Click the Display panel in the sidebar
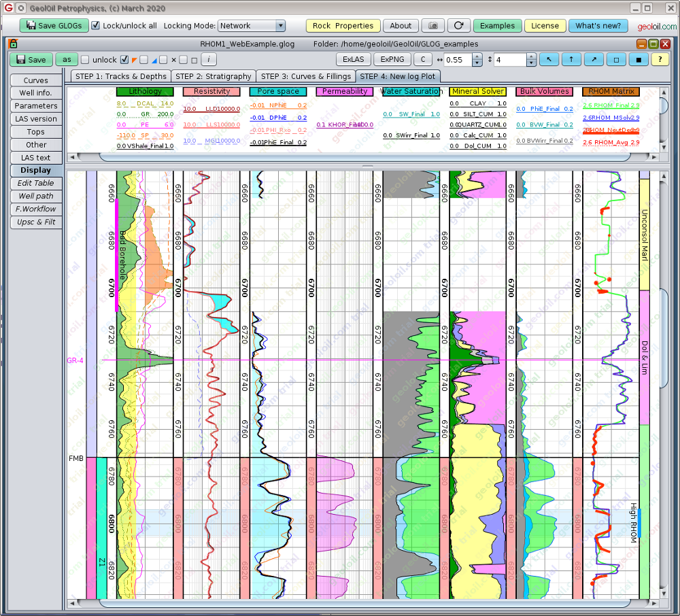Image resolution: width=680 pixels, height=616 pixels. click(35, 170)
